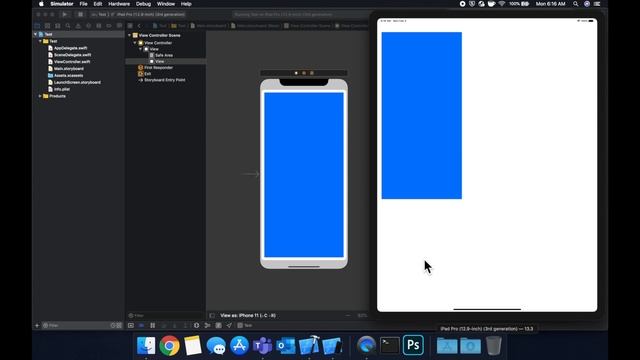
Task: Open the Issue navigator warning tab
Action: [78, 26]
